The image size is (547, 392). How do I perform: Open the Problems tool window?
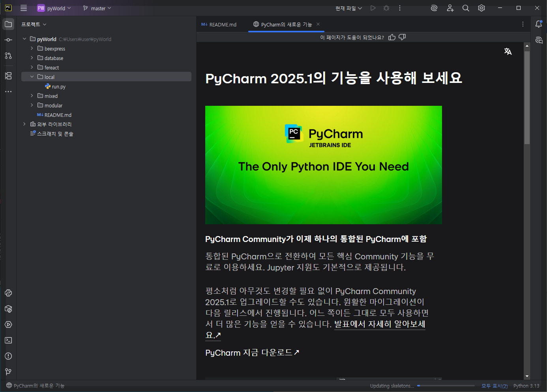(x=8, y=356)
